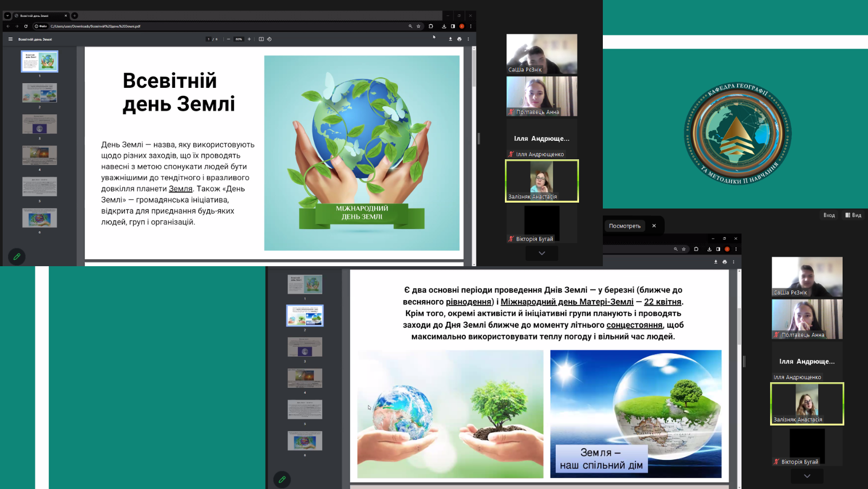Click the Вход button

829,215
